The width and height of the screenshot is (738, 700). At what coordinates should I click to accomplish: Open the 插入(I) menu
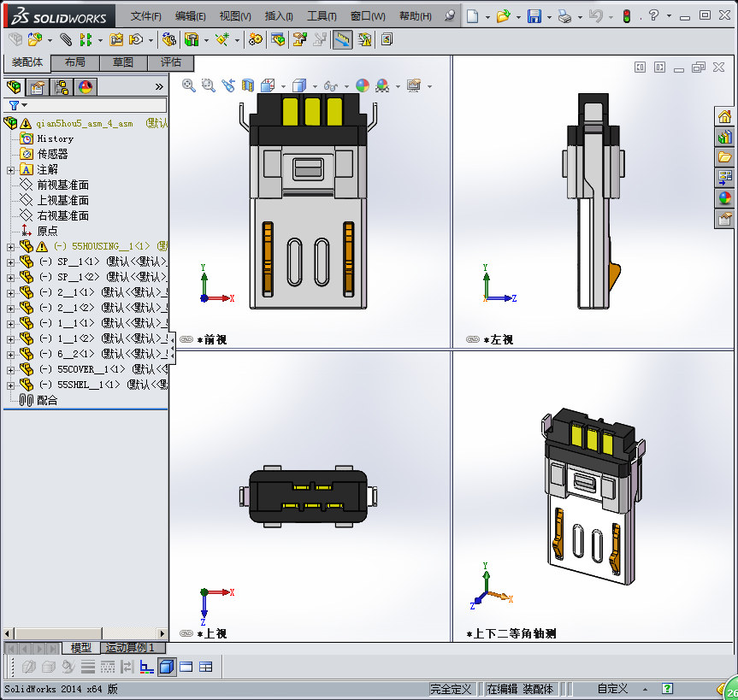click(x=279, y=16)
